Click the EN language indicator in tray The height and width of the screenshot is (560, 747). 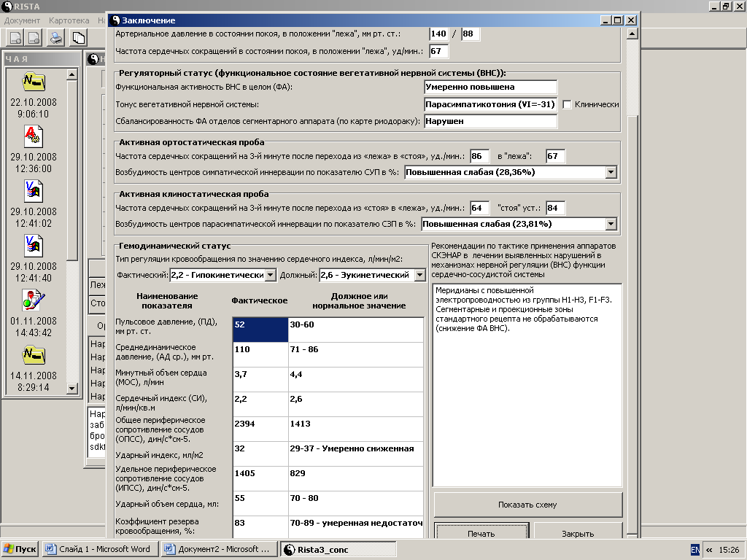pyautogui.click(x=695, y=550)
